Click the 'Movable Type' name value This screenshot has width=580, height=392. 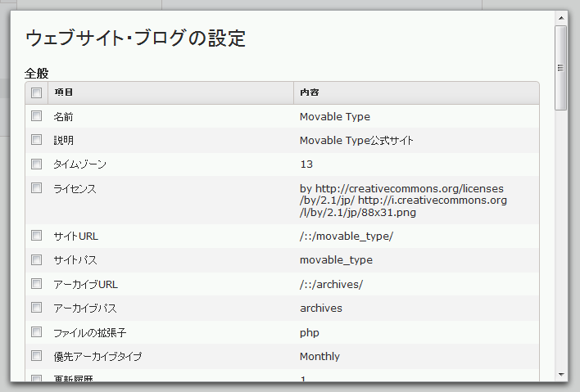click(335, 117)
